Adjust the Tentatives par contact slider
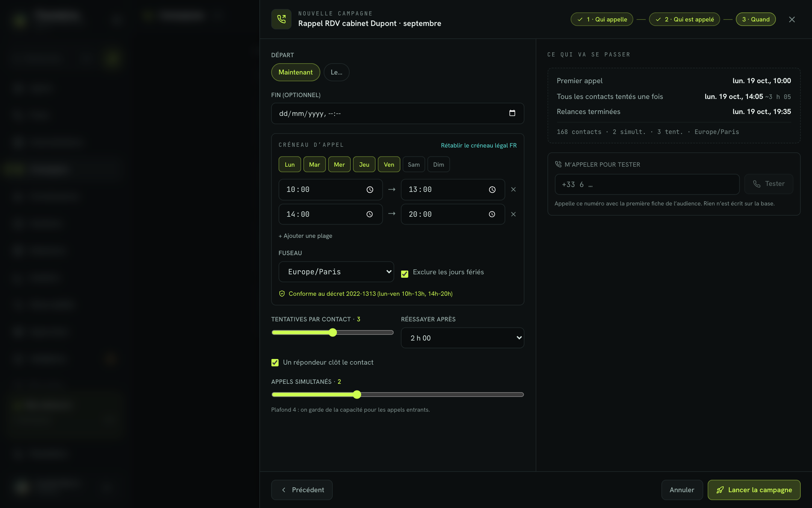 (332, 332)
